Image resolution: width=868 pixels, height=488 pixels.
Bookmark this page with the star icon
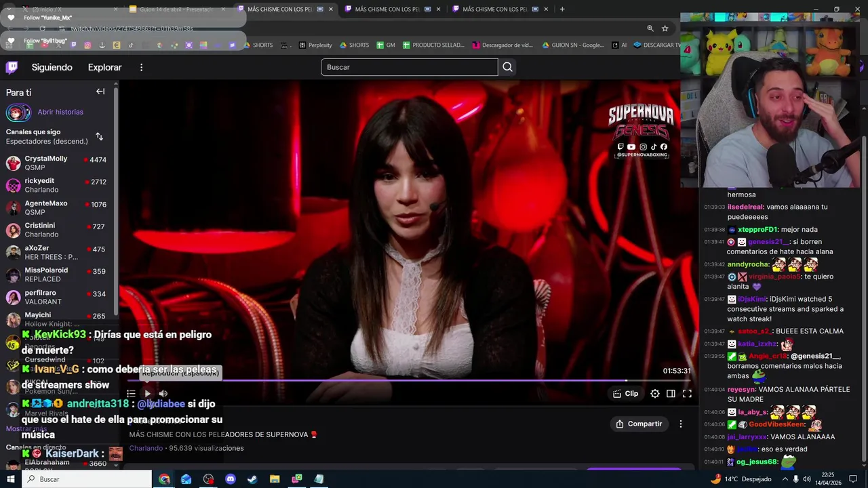(x=665, y=28)
